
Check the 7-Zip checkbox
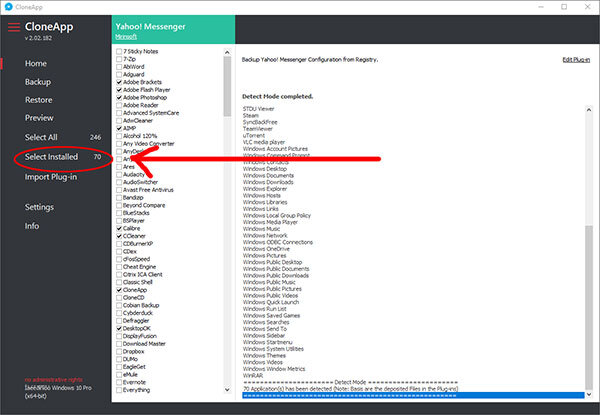click(x=119, y=59)
